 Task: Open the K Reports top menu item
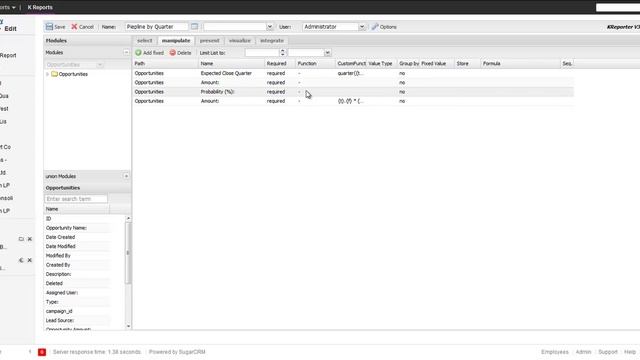coord(40,7)
